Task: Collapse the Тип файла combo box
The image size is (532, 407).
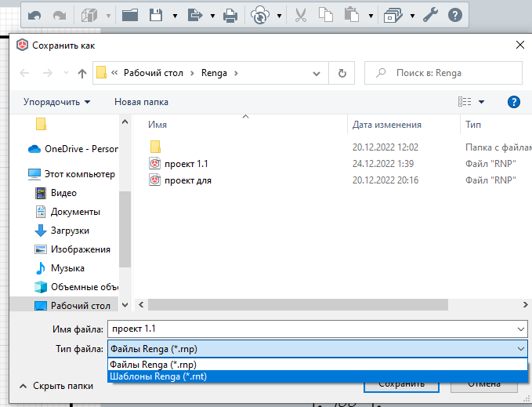Action: click(x=521, y=349)
